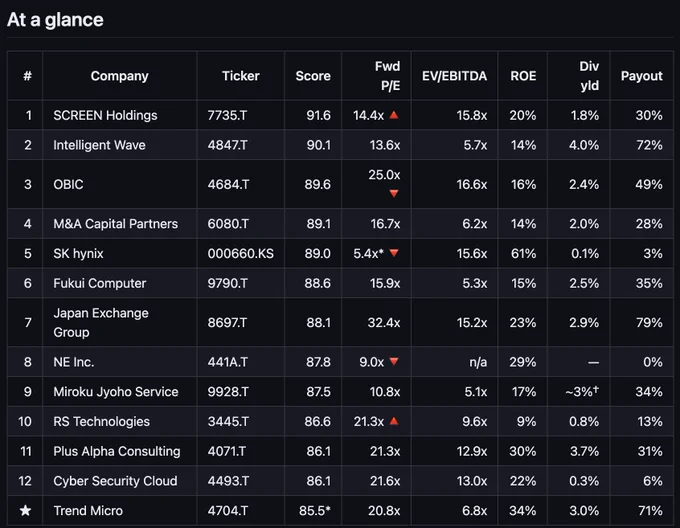Click the ROE column header
This screenshot has width=680, height=528.
pos(523,76)
